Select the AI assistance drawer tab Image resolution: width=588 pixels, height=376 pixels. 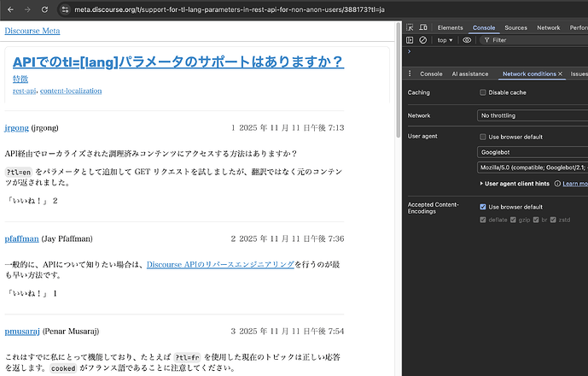tap(470, 74)
